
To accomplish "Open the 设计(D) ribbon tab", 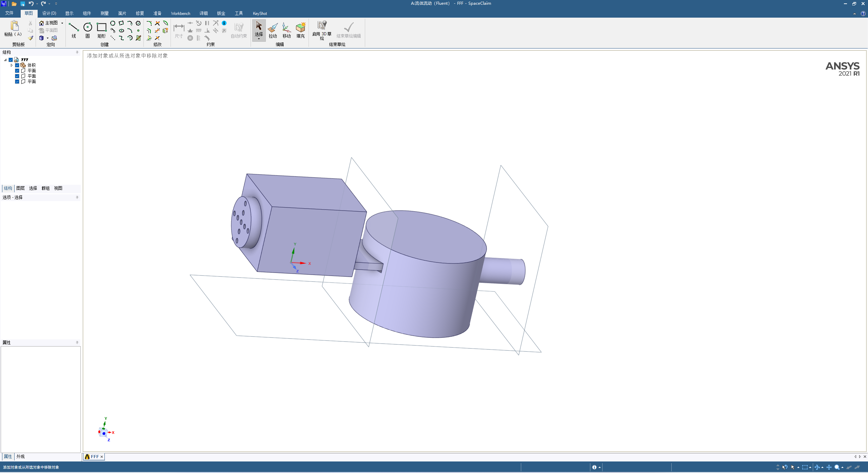I will pos(49,13).
